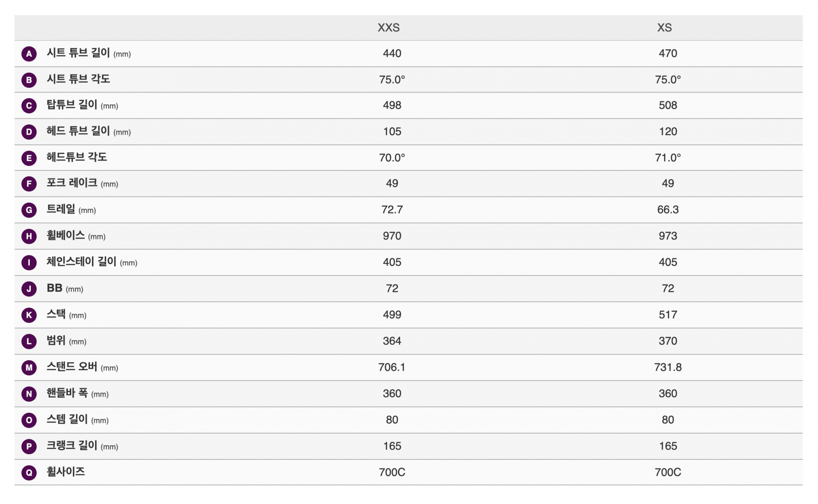Click the K marker icon beside 스택
Screen dimensions: 818x504
point(29,315)
